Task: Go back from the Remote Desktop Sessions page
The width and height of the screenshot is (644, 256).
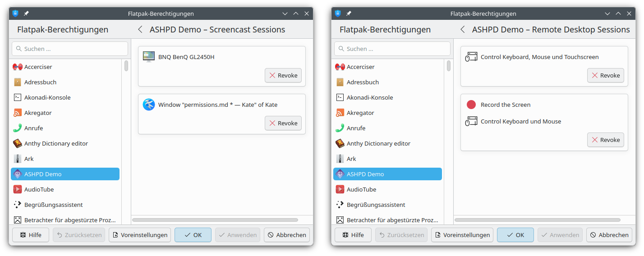Action: [x=463, y=29]
